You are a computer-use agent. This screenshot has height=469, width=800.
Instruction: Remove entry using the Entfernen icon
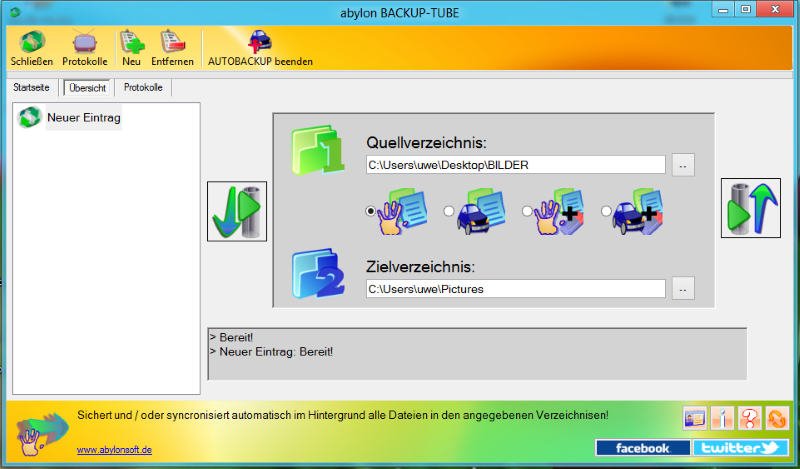pos(172,48)
